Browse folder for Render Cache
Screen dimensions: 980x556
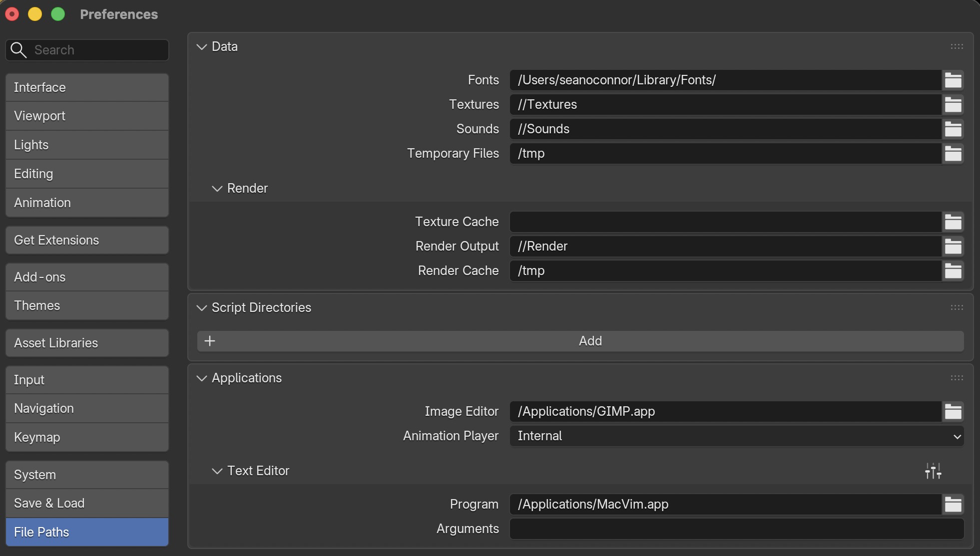pyautogui.click(x=953, y=271)
